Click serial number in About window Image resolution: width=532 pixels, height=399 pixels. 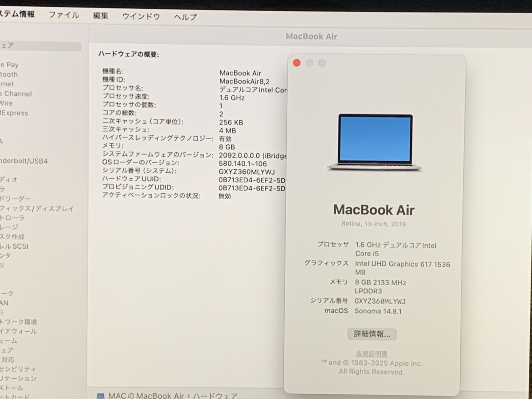380,301
